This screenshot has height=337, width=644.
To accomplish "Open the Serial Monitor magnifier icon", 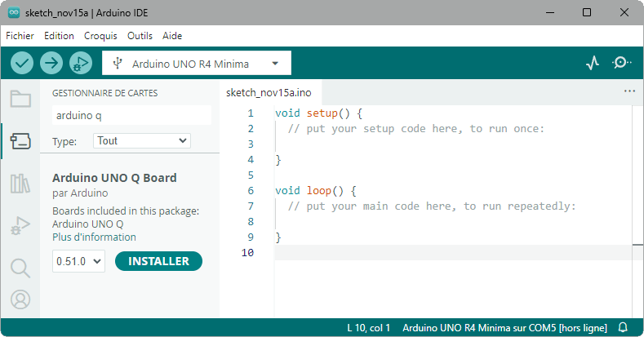I will click(622, 63).
